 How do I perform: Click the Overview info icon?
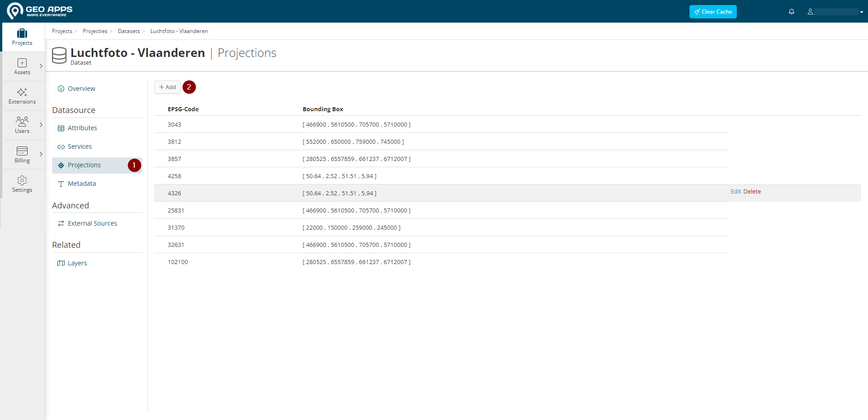61,89
